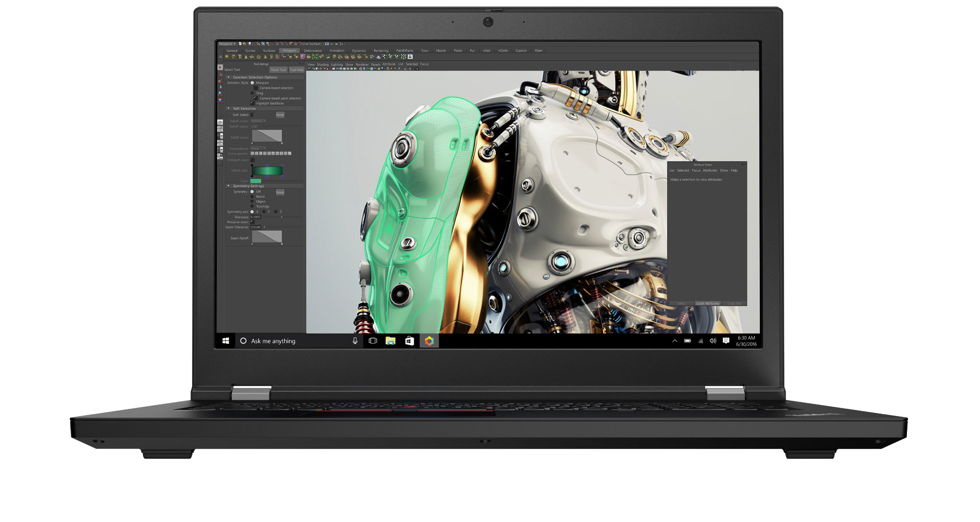The width and height of the screenshot is (980, 522).
Task: Select World symmetry radio option
Action: pos(252,197)
